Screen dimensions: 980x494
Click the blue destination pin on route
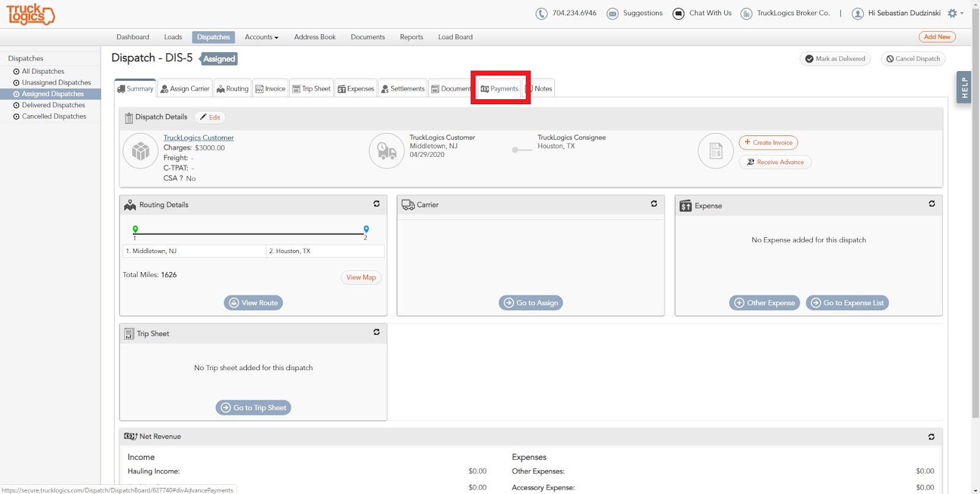[x=366, y=229]
